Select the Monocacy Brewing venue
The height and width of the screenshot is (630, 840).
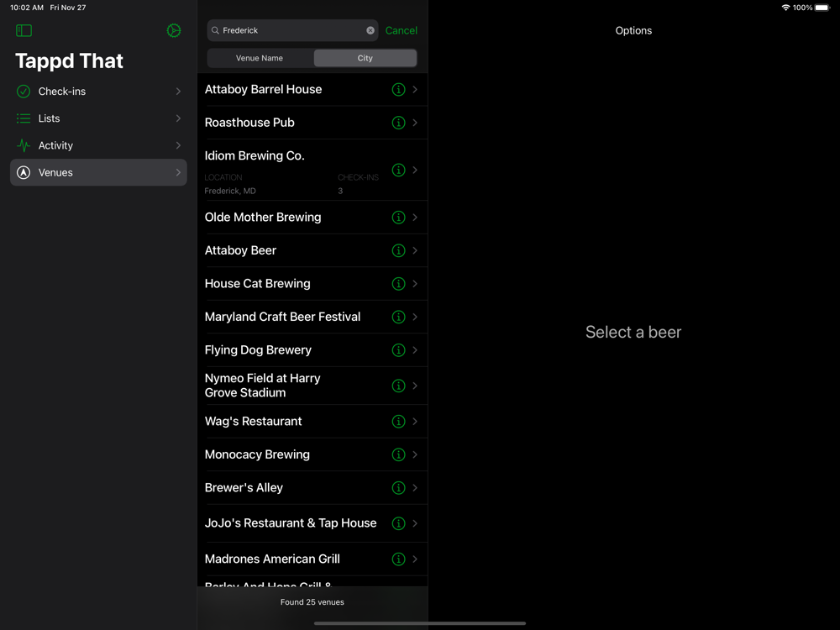(x=312, y=454)
